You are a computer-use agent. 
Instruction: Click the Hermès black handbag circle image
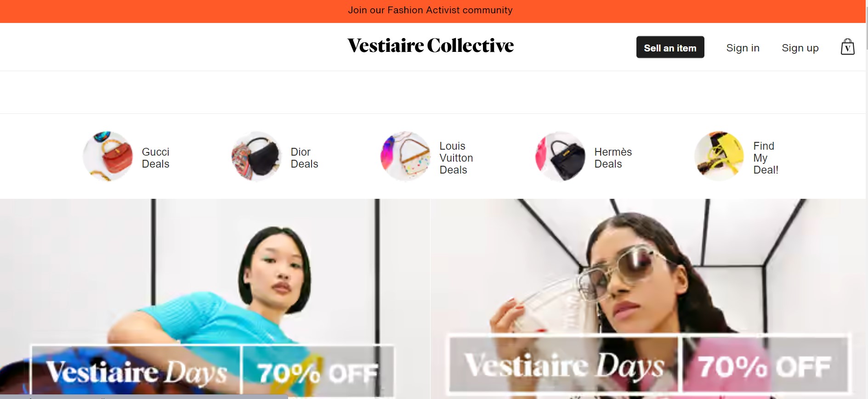coord(560,157)
